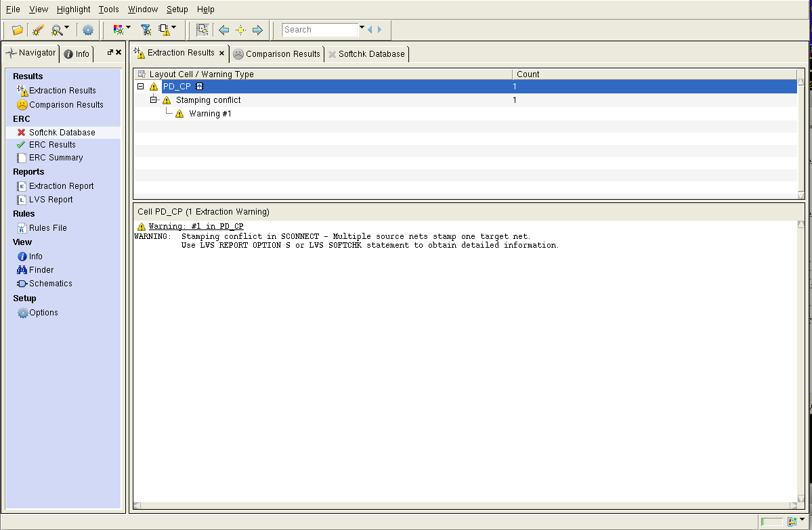Click the open folder toolbar icon
Screen dimensions: 812x530
tap(18, 30)
